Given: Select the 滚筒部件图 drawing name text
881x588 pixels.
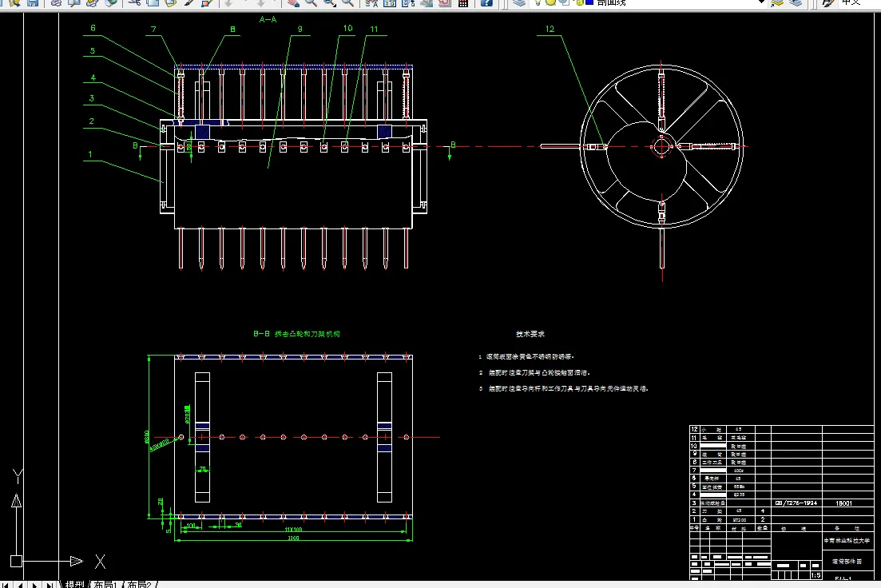Looking at the screenshot, I should coord(847,561).
